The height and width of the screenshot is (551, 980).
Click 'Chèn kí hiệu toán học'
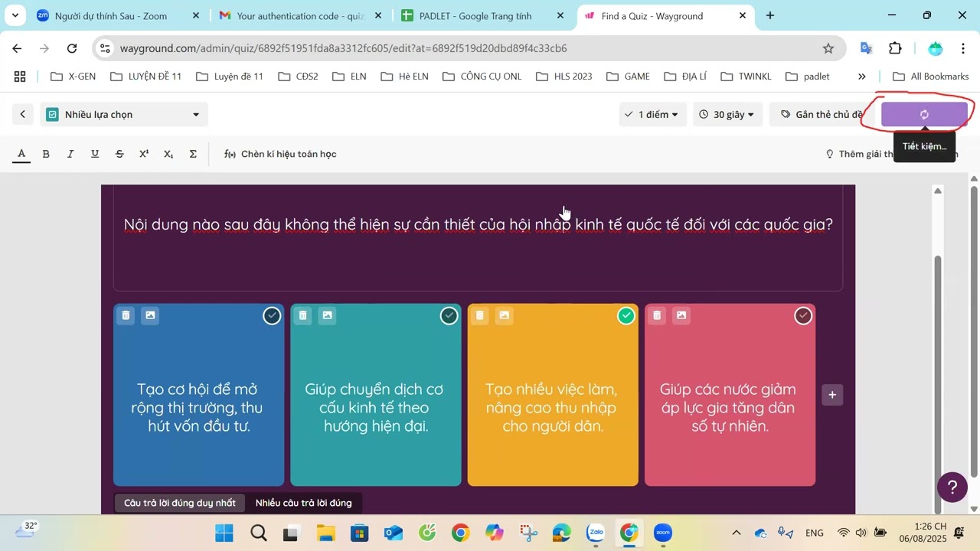[280, 154]
